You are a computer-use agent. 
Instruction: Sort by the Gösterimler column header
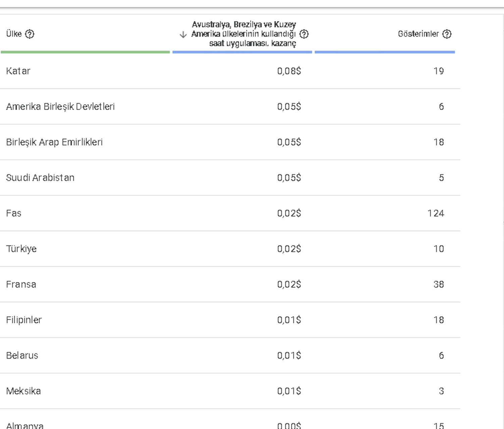point(418,34)
